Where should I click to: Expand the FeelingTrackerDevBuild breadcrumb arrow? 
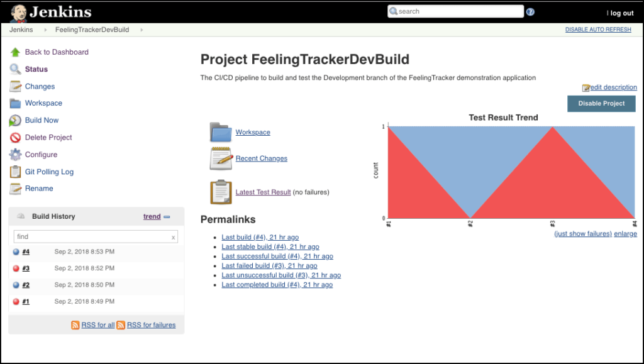(x=142, y=30)
